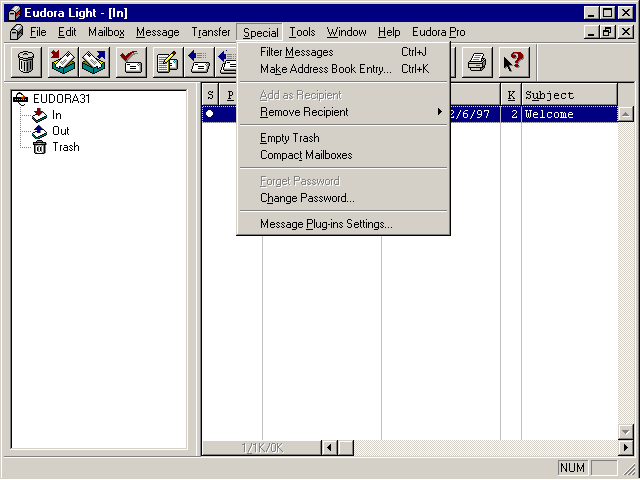The height and width of the screenshot is (480, 640).
Task: Open the File menu
Action: (x=38, y=32)
